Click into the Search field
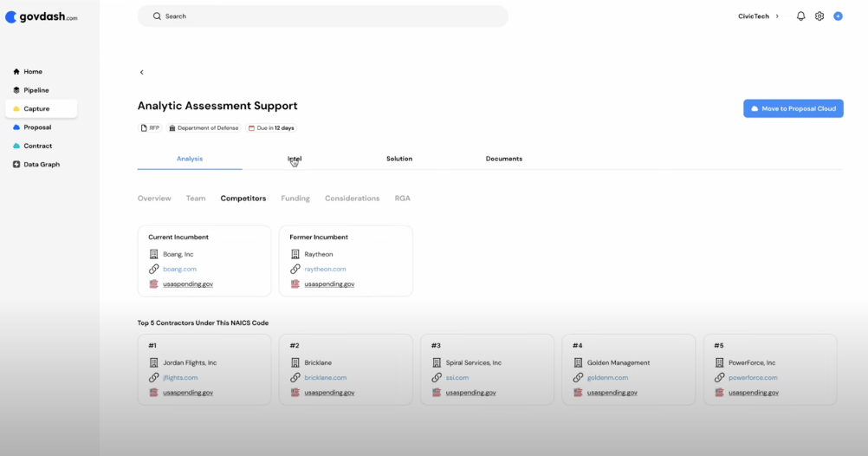The width and height of the screenshot is (868, 456). tap(323, 16)
